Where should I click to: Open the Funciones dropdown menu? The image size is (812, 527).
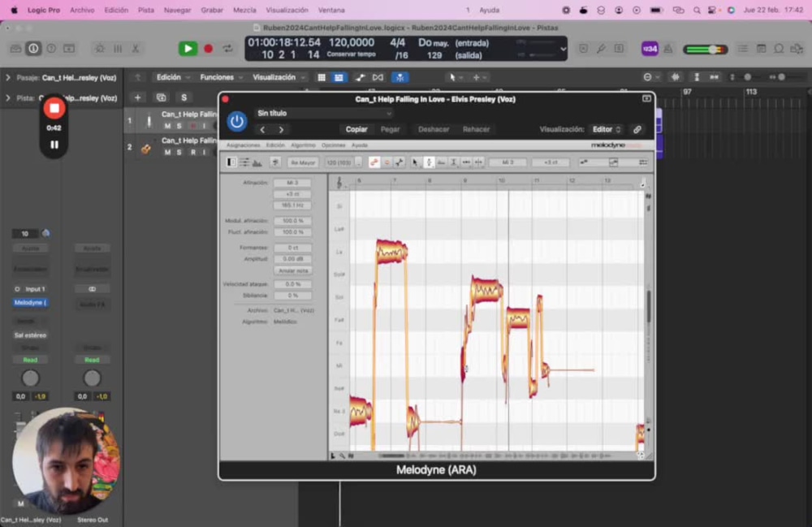(221, 77)
